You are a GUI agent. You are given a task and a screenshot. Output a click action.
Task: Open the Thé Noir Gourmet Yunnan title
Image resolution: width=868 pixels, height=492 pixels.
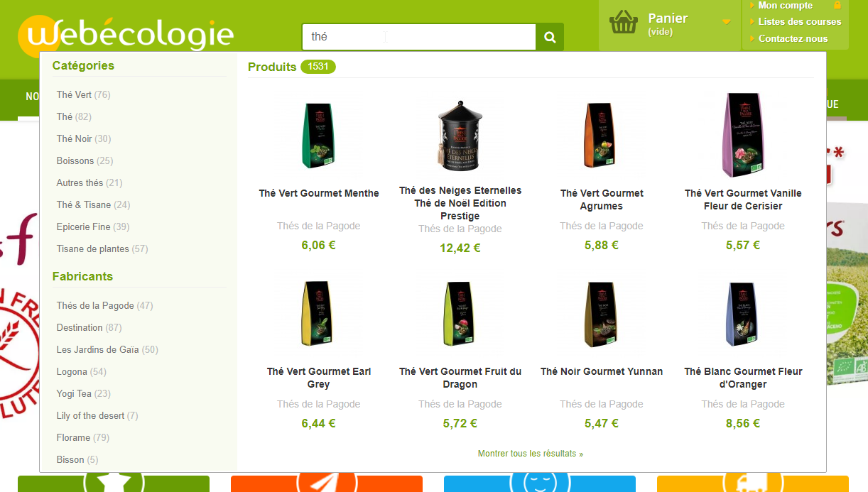coord(602,371)
